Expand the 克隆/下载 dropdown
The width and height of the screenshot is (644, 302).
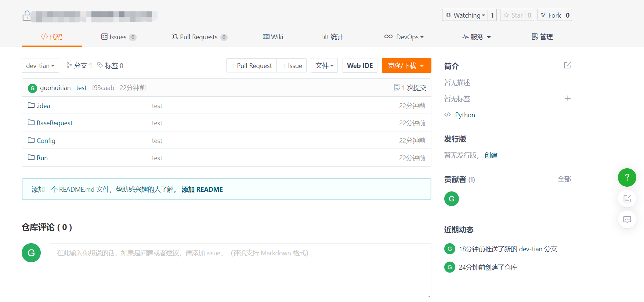tap(406, 65)
